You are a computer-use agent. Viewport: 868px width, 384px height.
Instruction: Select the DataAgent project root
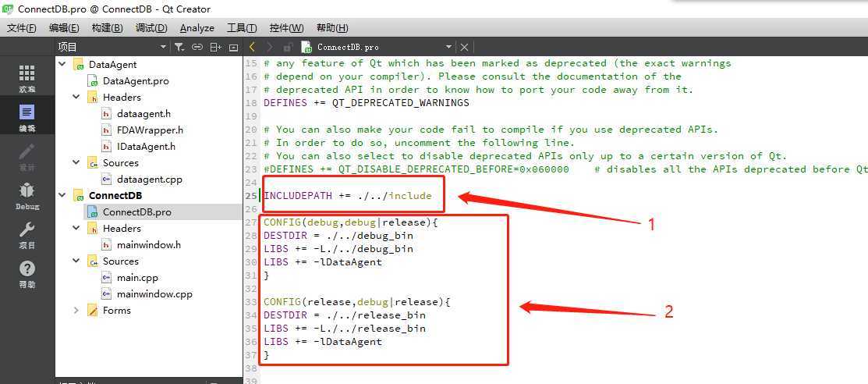[113, 64]
